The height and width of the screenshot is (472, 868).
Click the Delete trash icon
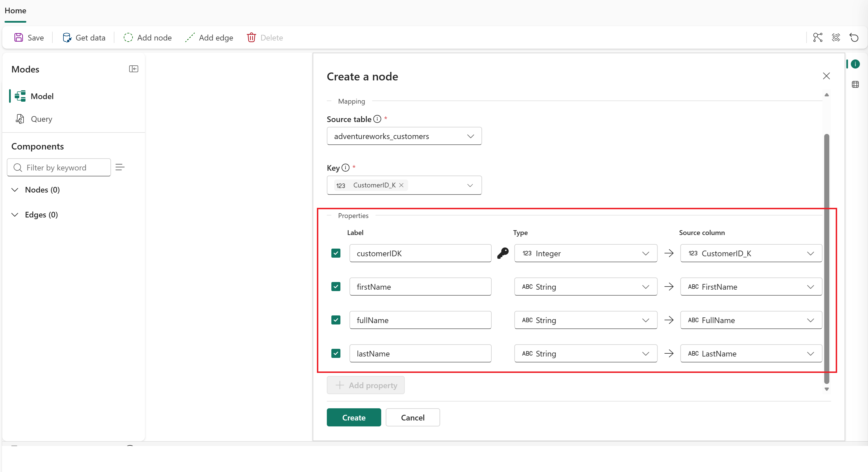[x=251, y=37]
